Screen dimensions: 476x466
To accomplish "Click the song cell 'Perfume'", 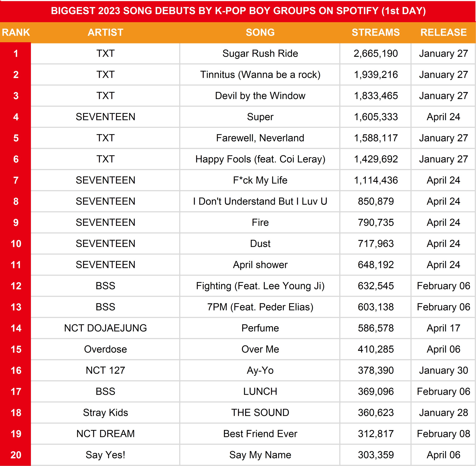I will click(x=260, y=328).
